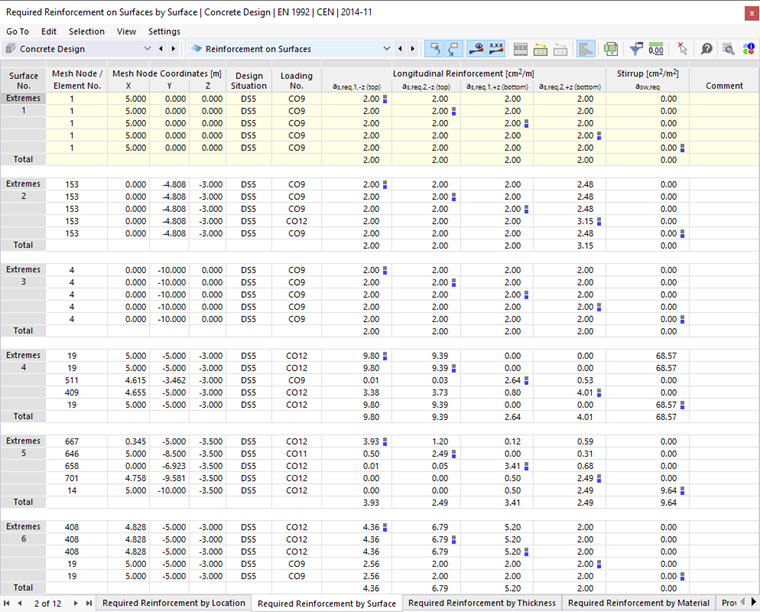
Task: Toggle the first selection sync arrow button
Action: [435, 48]
